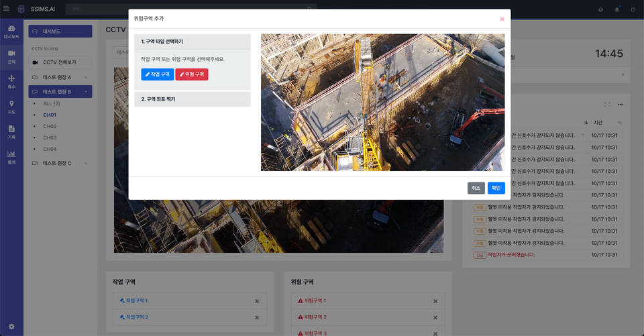Open 지도 map pin icon

(x=11, y=107)
